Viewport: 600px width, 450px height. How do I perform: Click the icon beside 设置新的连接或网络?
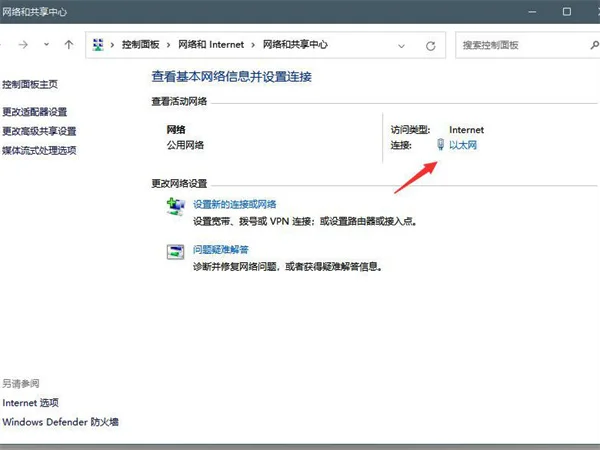[x=175, y=205]
